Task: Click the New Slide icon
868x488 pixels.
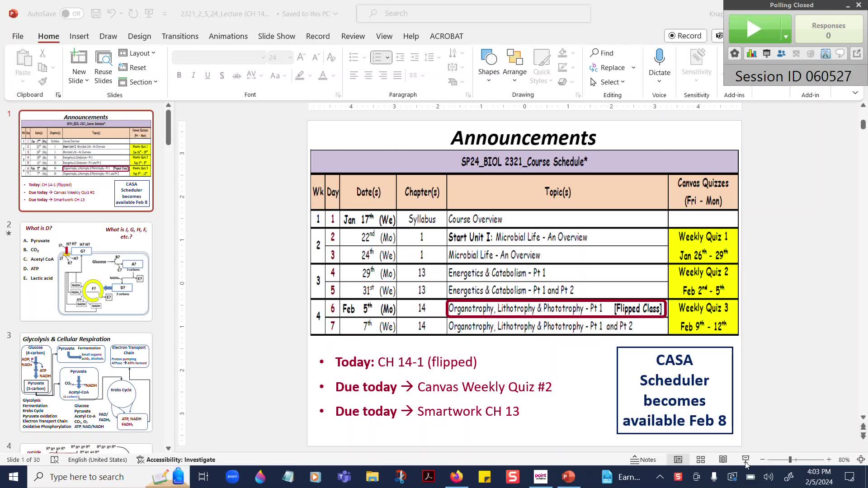Action: 78,57
